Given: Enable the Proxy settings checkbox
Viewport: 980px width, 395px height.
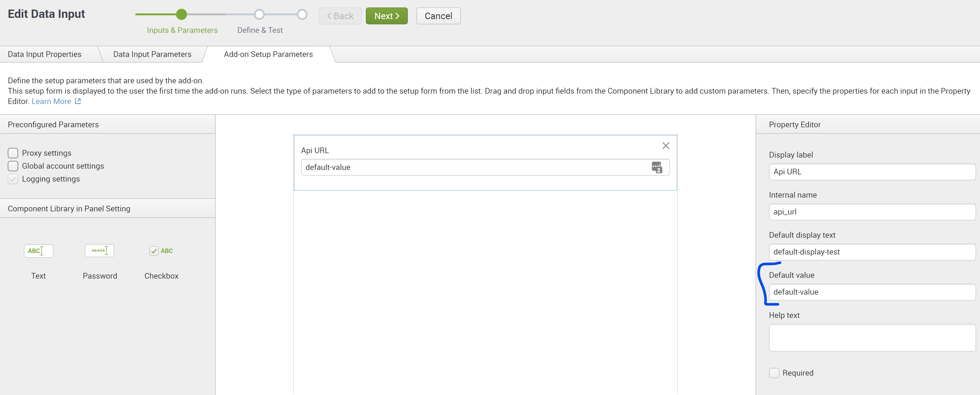Looking at the screenshot, I should tap(12, 153).
